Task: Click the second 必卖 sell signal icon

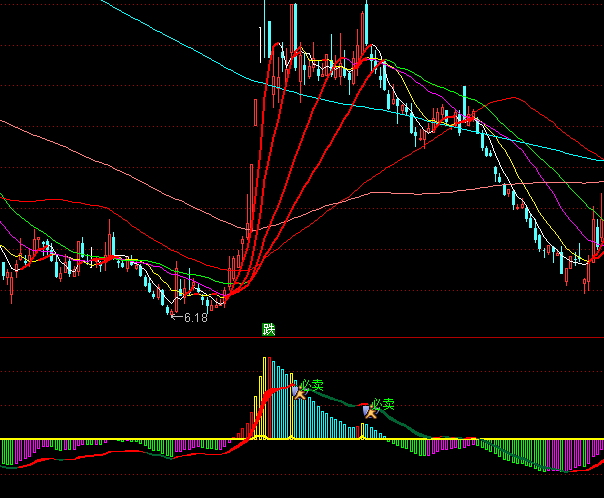Action: pos(368,409)
